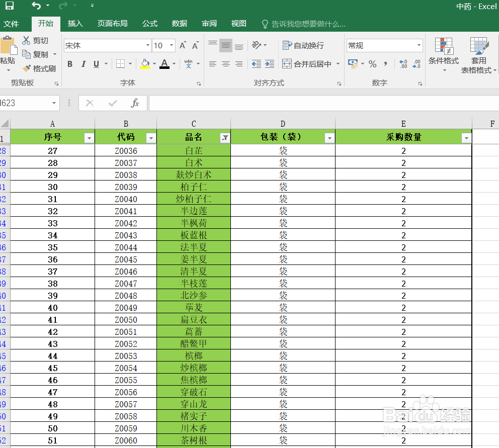Select middle align icon

(226, 45)
